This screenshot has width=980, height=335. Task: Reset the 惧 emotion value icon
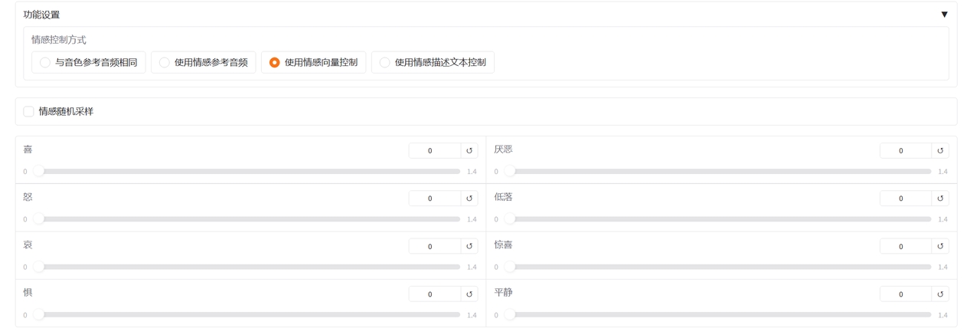tap(469, 294)
